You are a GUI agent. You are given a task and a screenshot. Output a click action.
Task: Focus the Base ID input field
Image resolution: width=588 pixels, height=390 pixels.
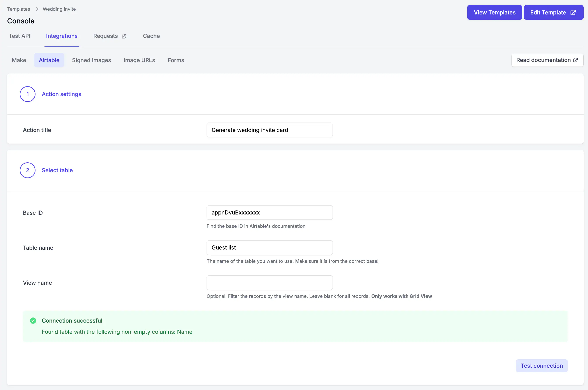click(x=270, y=213)
